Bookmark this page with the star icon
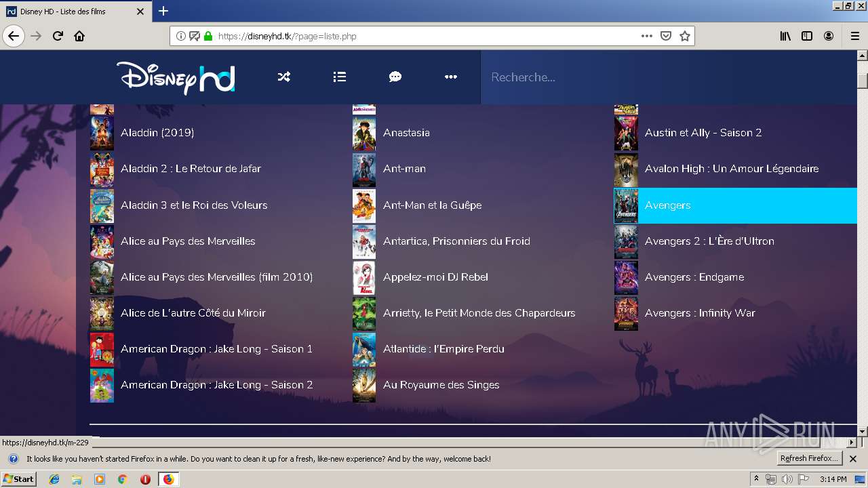The width and height of the screenshot is (868, 488). click(x=685, y=36)
